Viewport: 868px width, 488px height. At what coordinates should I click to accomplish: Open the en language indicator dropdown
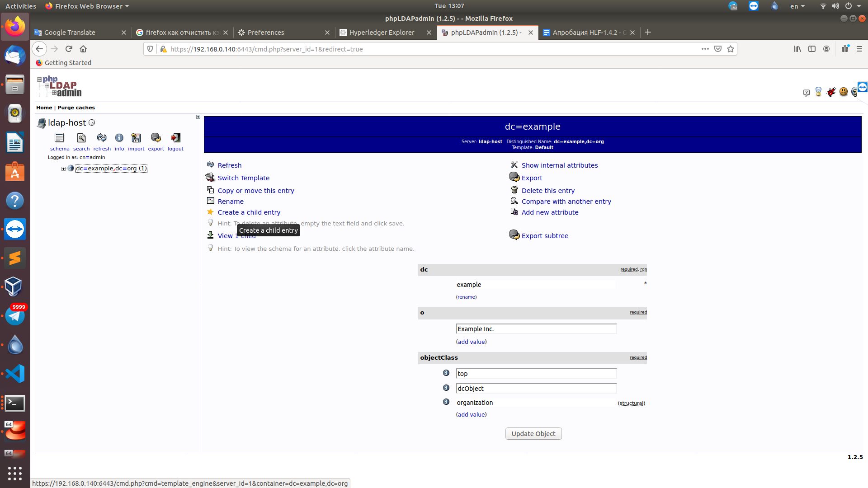[797, 6]
